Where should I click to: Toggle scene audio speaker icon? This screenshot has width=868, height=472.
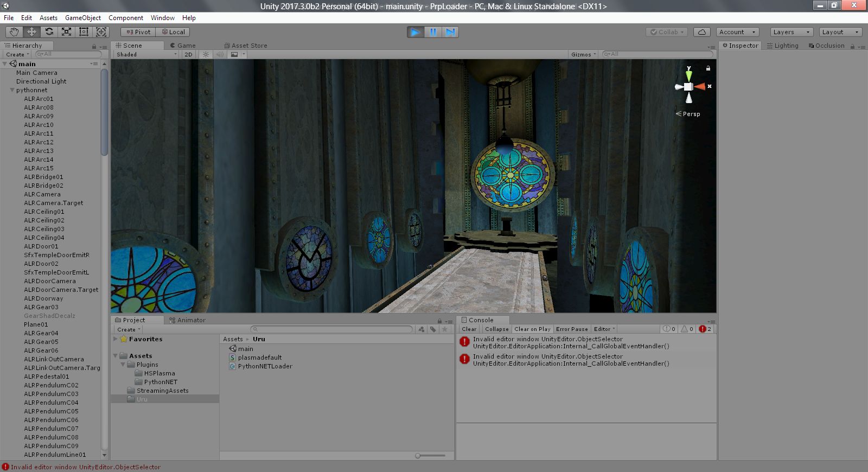pos(220,54)
